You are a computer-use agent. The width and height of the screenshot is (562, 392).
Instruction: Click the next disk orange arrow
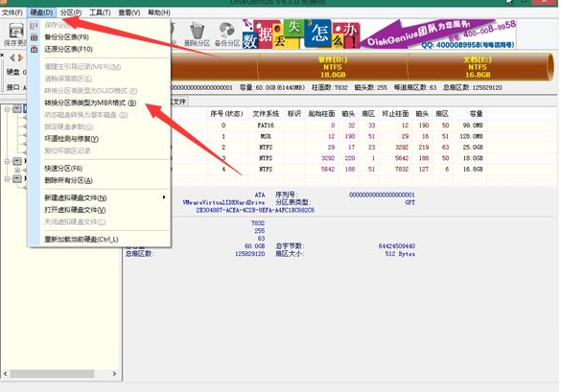point(20,58)
